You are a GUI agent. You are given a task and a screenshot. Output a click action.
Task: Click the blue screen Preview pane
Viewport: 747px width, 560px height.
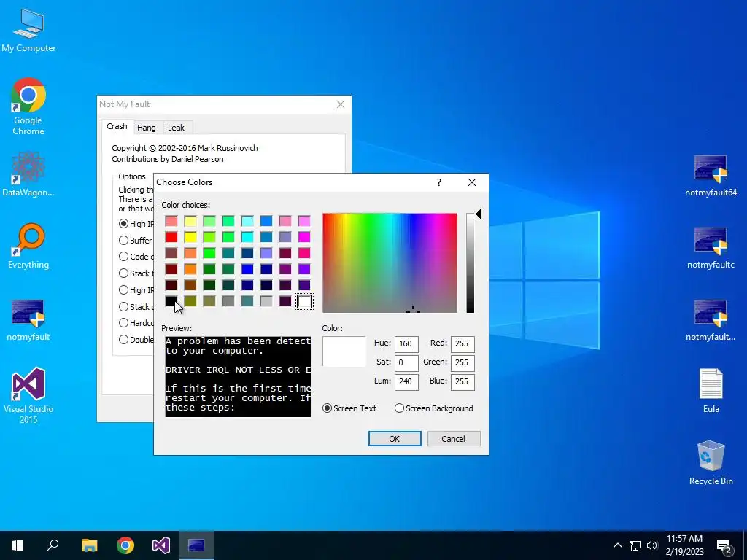coord(238,376)
